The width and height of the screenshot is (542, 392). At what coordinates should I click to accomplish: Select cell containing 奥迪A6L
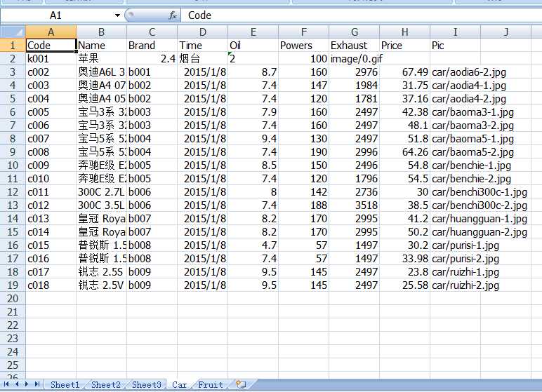(101, 72)
